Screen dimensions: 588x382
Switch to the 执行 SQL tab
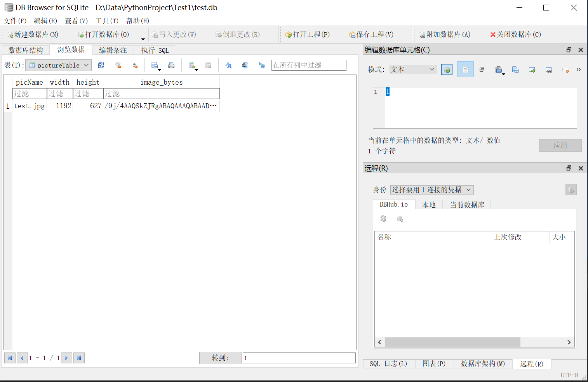coord(155,50)
